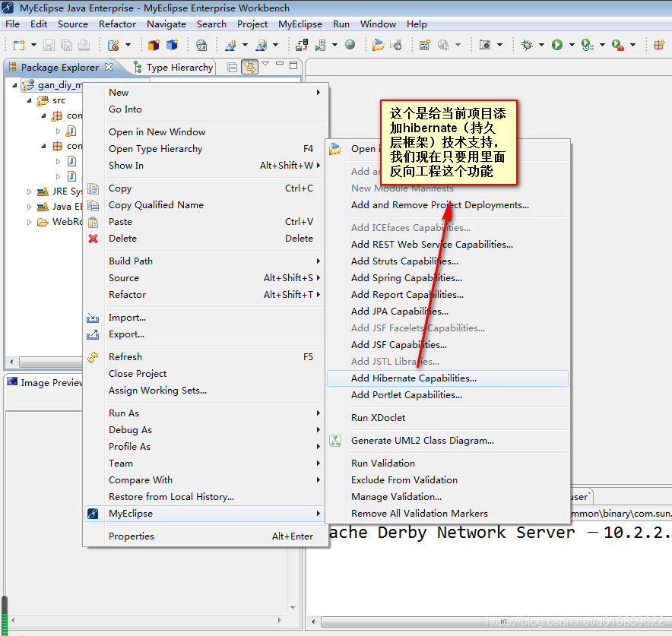Click the run server toolbar icon
672x636 pixels.
click(x=321, y=45)
